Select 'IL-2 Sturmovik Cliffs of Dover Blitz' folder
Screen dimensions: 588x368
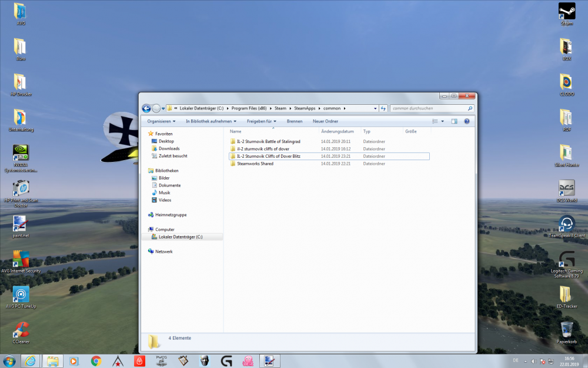pos(269,156)
